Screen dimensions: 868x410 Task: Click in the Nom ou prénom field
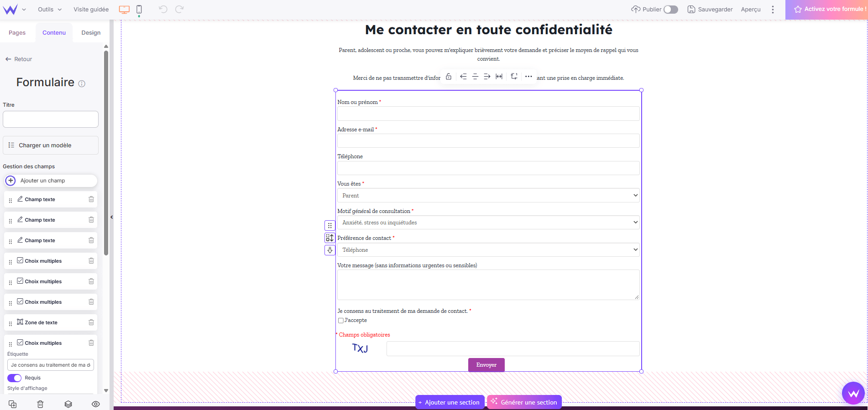tap(488, 114)
